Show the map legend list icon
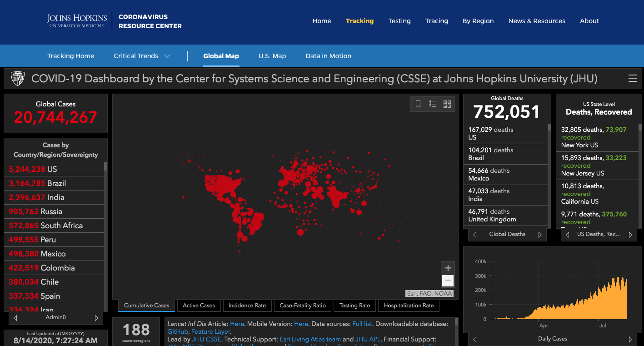Viewport: 644px width, 346px height. [x=433, y=104]
